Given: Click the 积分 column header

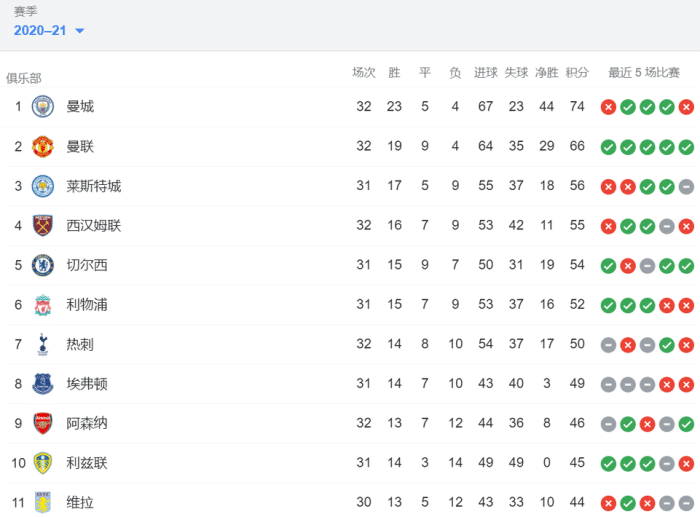Looking at the screenshot, I should pyautogui.click(x=577, y=73).
